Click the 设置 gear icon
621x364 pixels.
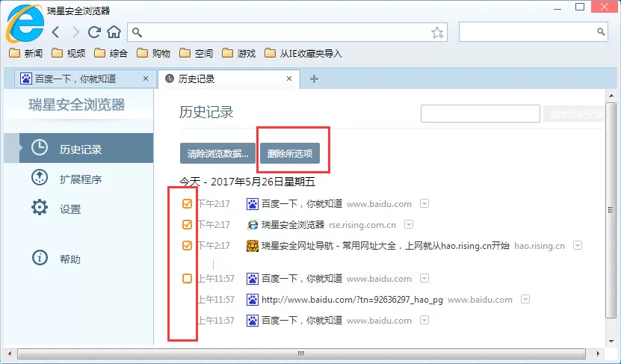pos(40,207)
